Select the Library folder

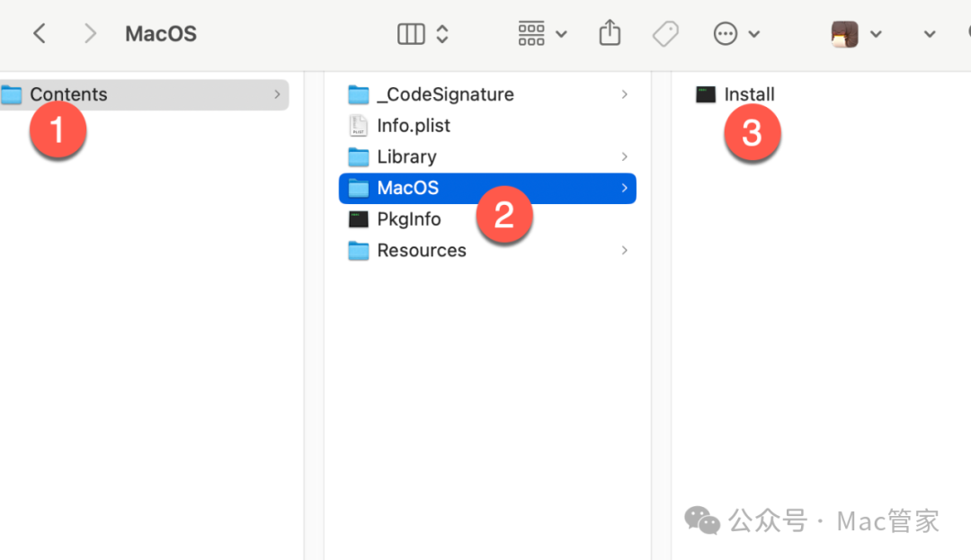(487, 156)
